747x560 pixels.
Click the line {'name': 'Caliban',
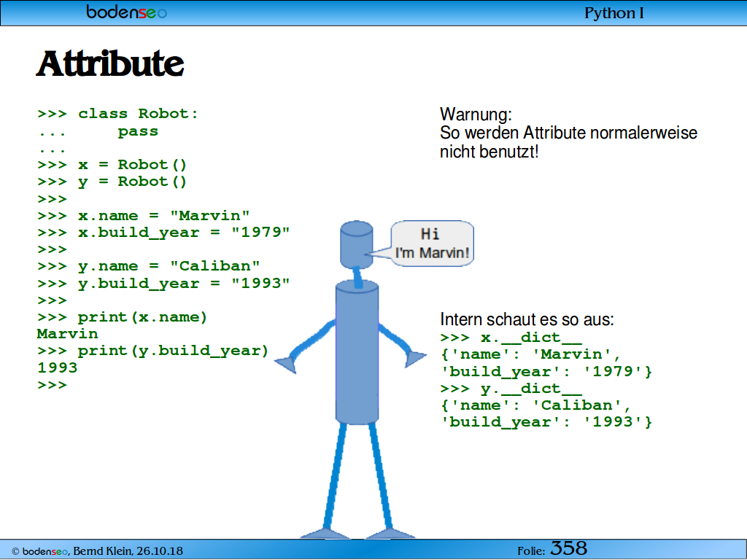536,405
